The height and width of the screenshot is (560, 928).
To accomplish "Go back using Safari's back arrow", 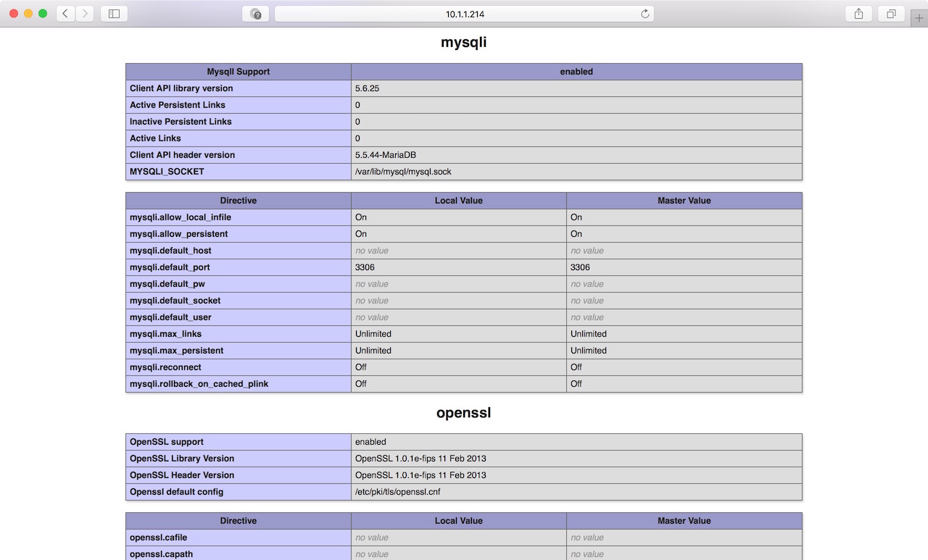I will click(65, 14).
